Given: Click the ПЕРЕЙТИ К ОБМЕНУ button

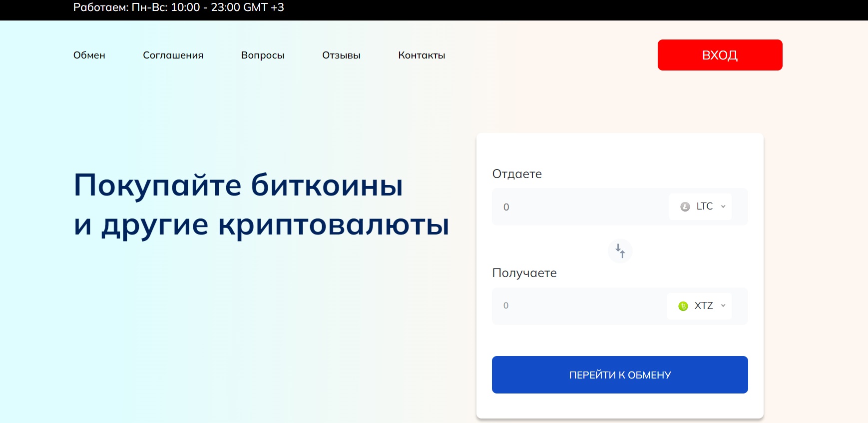Looking at the screenshot, I should point(620,374).
